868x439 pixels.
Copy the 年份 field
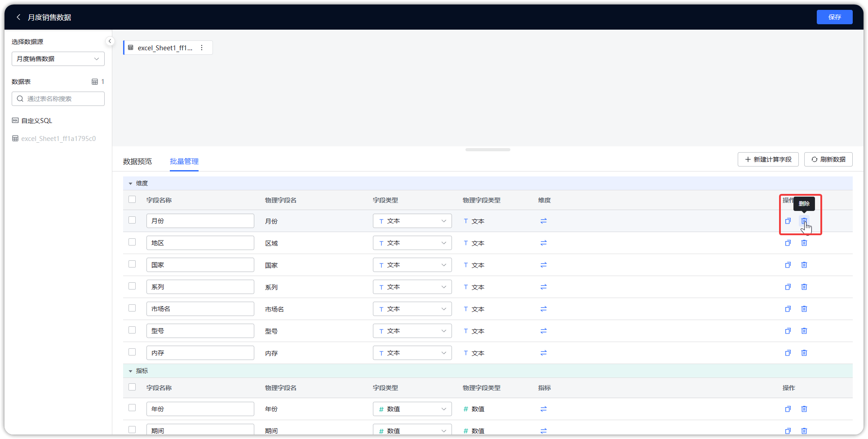point(788,409)
